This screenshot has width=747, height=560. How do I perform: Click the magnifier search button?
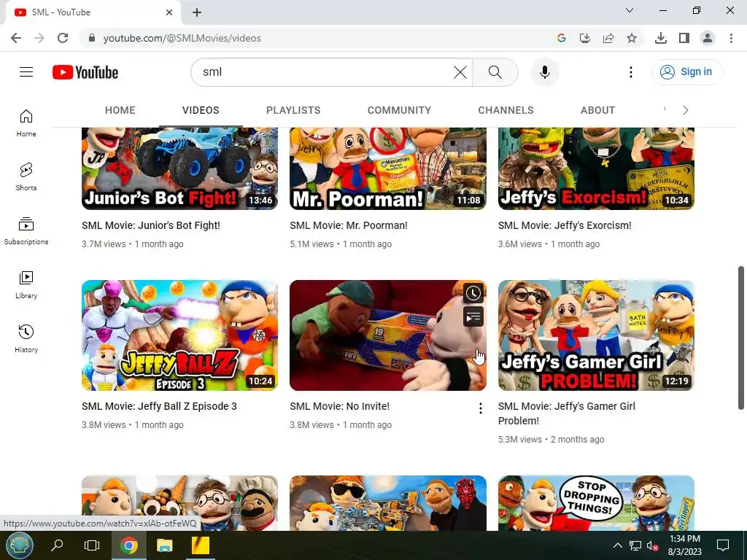495,72
